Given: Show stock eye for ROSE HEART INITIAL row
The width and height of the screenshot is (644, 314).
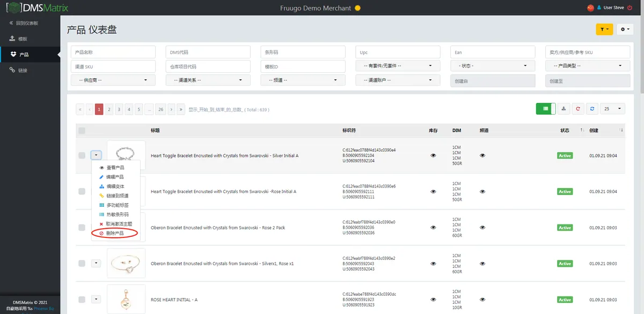Looking at the screenshot, I should (433, 300).
